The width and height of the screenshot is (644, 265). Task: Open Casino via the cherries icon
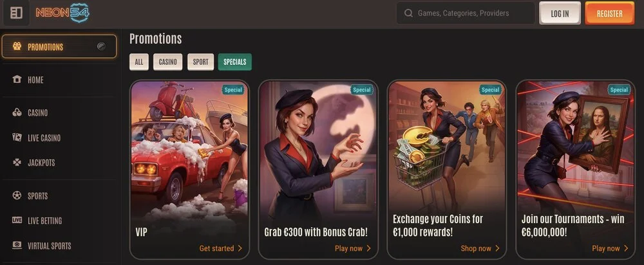click(17, 113)
